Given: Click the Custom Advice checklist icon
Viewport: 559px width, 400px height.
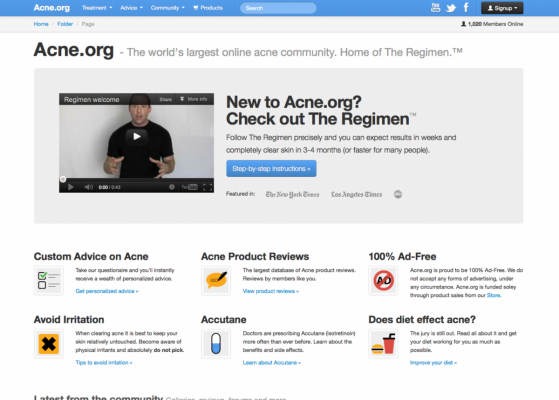Looking at the screenshot, I should [49, 281].
